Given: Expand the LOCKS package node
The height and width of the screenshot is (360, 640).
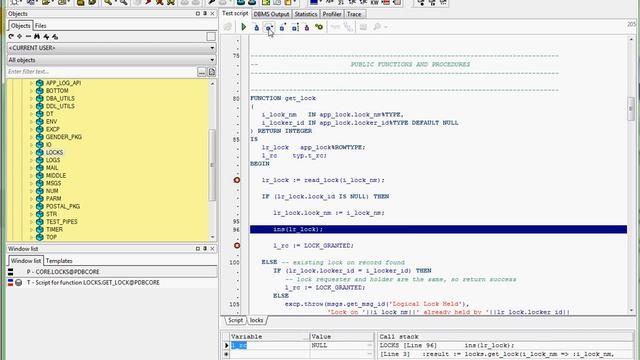Looking at the screenshot, I should [x=31, y=152].
